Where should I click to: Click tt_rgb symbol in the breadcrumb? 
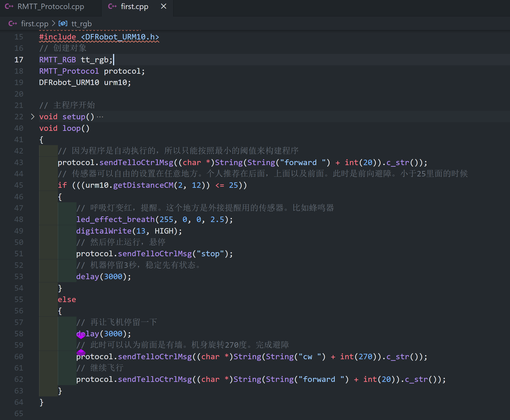coord(81,24)
